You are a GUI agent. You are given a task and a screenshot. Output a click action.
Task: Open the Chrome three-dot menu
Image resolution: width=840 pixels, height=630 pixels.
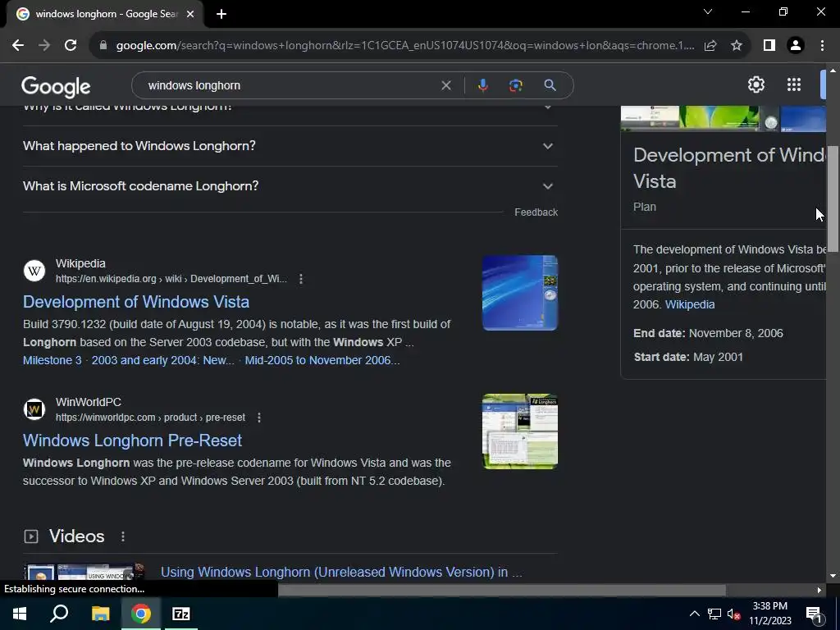point(822,46)
